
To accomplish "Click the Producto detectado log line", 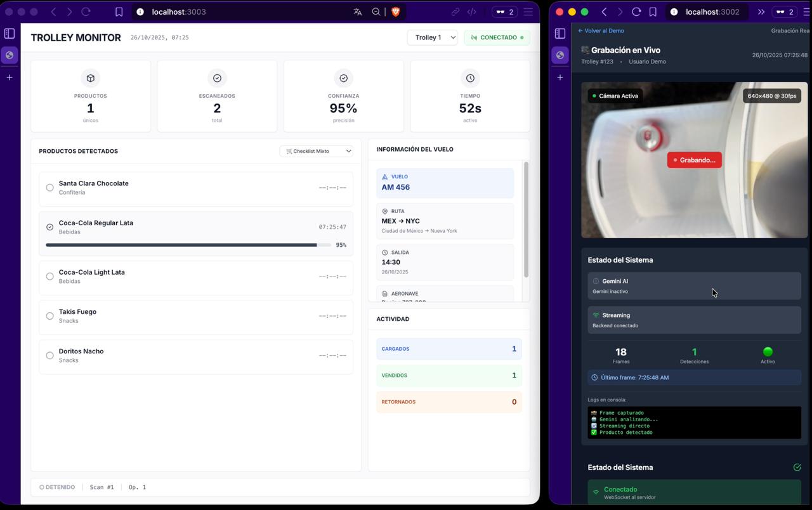I will (622, 433).
